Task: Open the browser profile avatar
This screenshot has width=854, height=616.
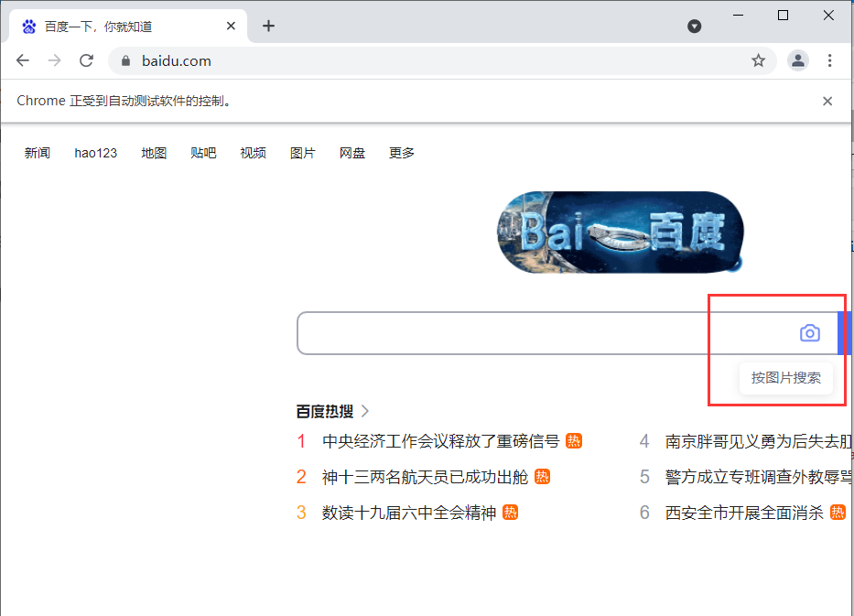Action: [x=797, y=60]
